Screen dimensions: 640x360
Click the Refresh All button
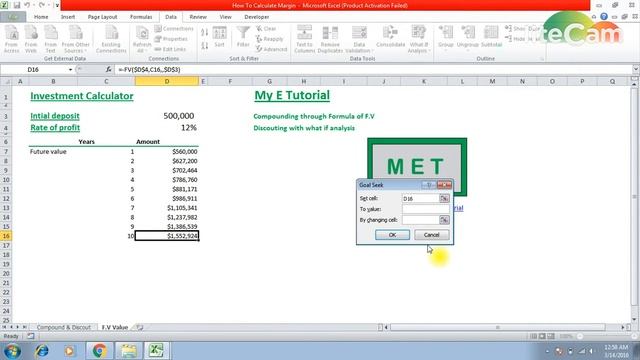coord(142,39)
